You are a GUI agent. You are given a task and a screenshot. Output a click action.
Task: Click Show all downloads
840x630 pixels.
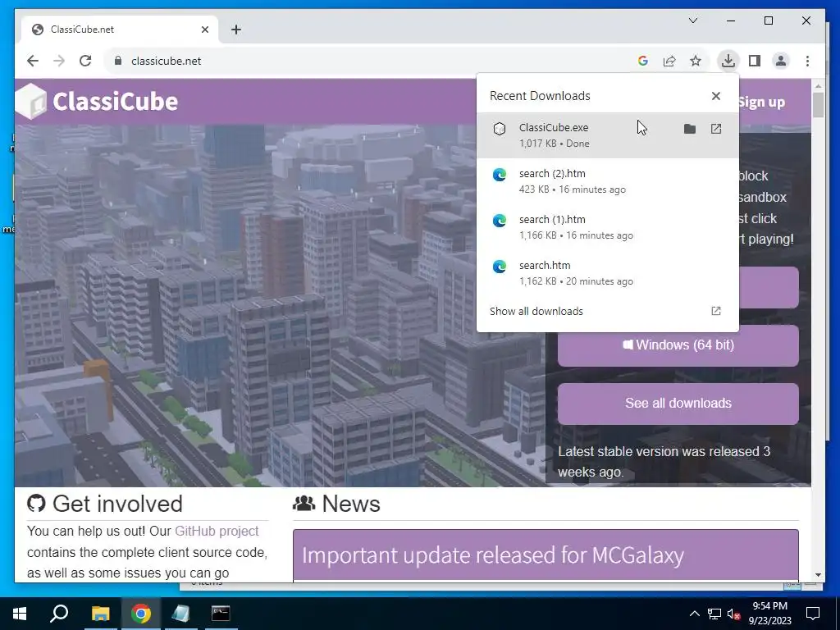pos(536,311)
